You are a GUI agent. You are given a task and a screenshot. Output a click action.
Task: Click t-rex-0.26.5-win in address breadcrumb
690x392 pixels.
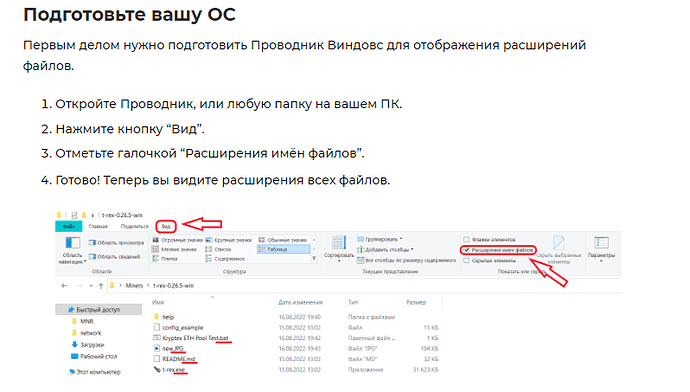click(173, 286)
